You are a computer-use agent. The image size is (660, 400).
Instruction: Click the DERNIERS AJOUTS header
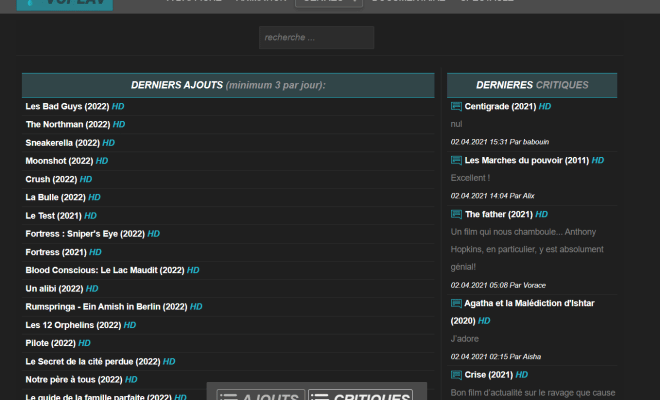[x=228, y=85]
